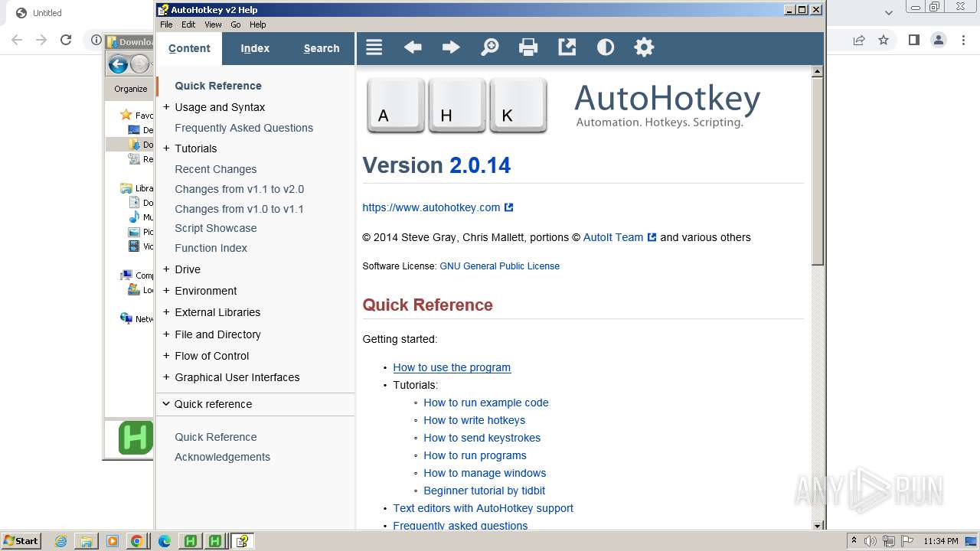The width and height of the screenshot is (980, 551).
Task: Expand the Usage and Syntax section
Action: pyautogui.click(x=166, y=107)
